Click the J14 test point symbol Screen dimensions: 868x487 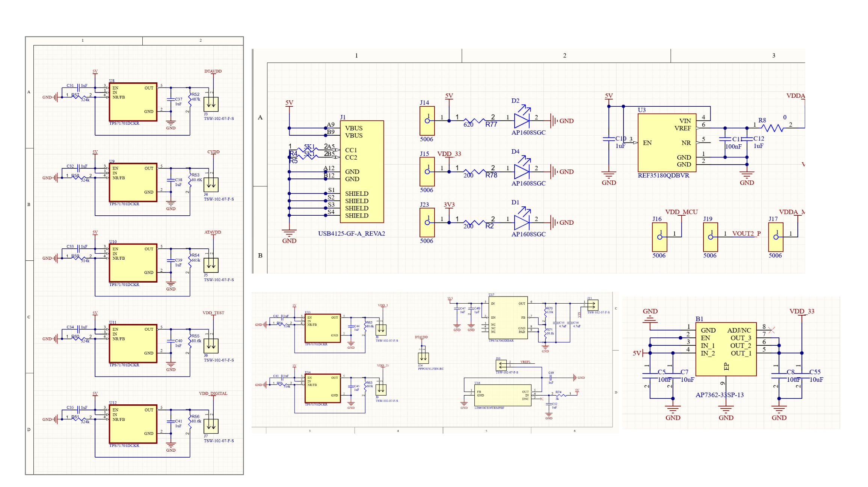tap(427, 121)
